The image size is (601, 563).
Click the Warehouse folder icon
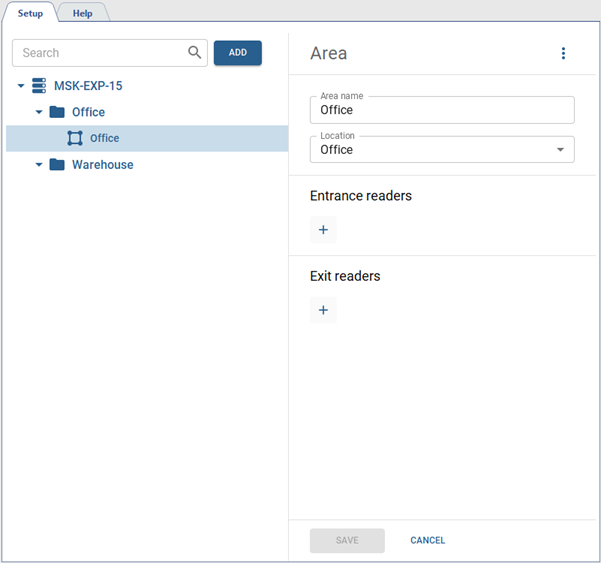[57, 164]
